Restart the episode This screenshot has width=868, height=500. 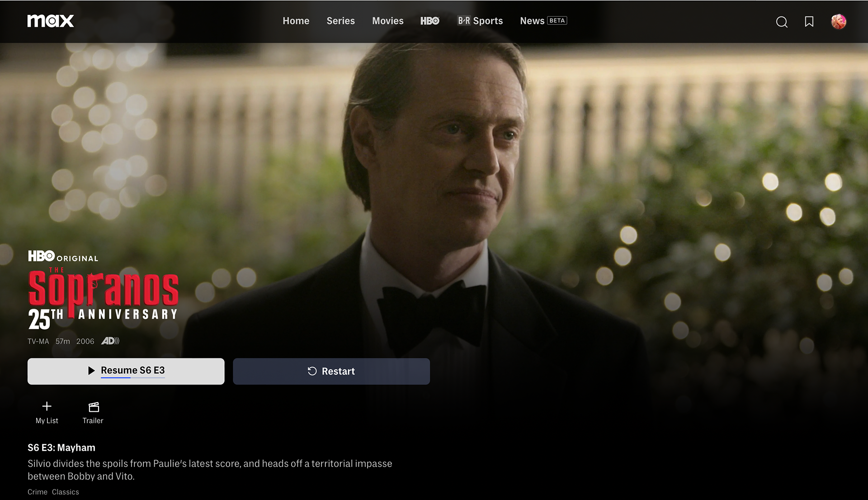pos(331,371)
